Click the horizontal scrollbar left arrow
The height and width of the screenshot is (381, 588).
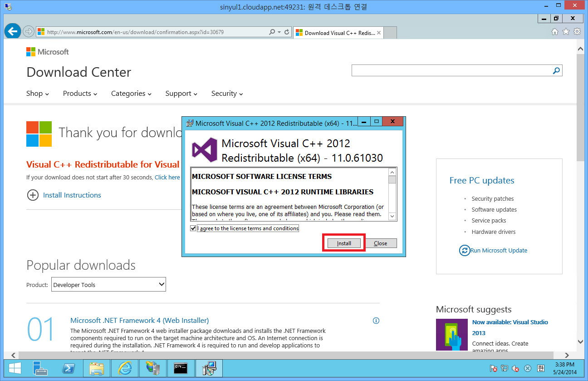click(x=13, y=355)
